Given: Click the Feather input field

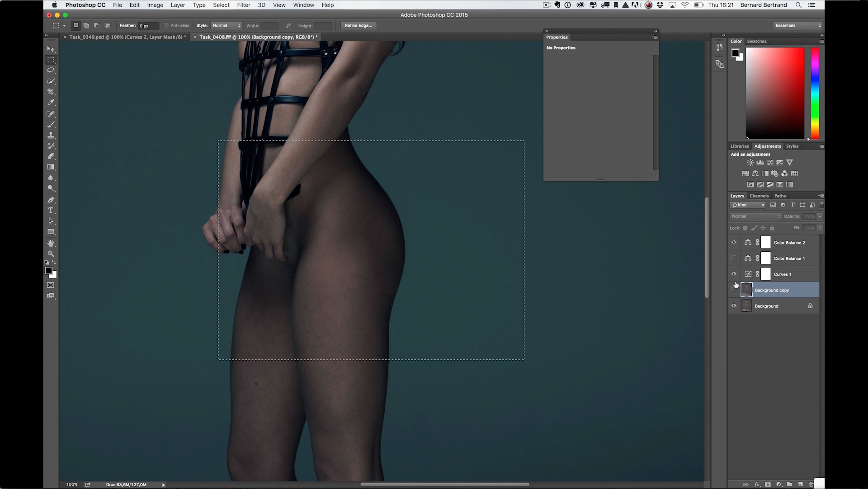Looking at the screenshot, I should point(148,26).
